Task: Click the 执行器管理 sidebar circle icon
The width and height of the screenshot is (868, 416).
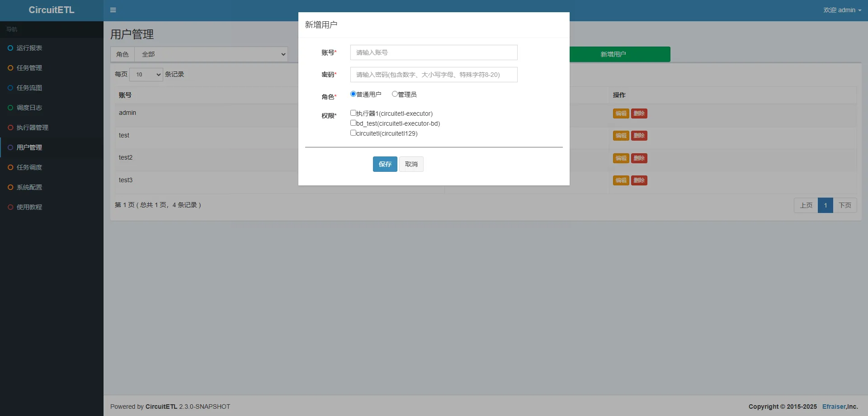Action: coord(10,128)
